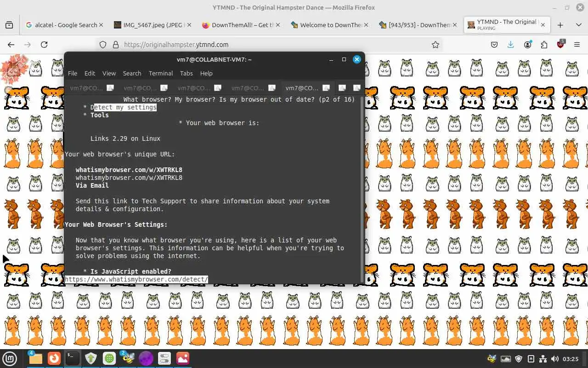The height and width of the screenshot is (368, 588).
Task: Open a new Firefox tab
Action: click(560, 25)
